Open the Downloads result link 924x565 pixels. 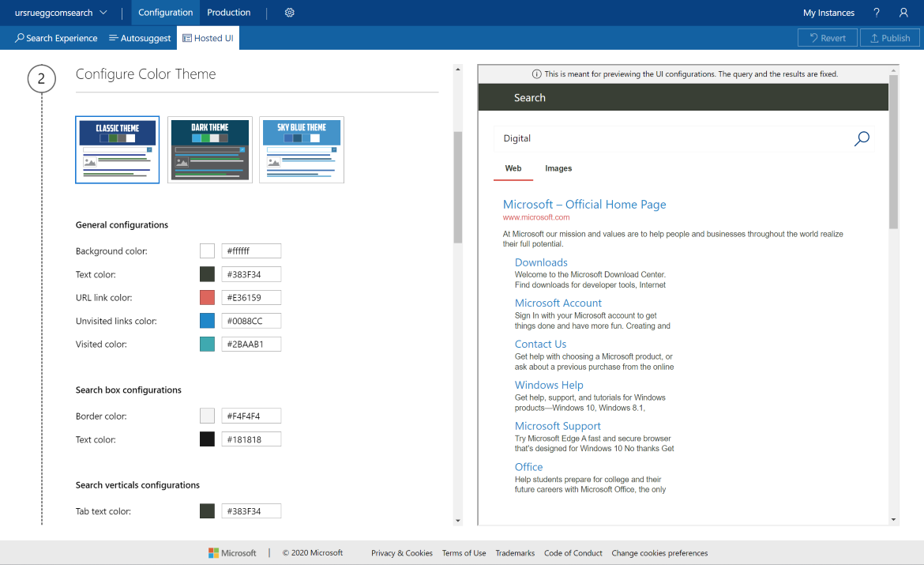pos(541,262)
